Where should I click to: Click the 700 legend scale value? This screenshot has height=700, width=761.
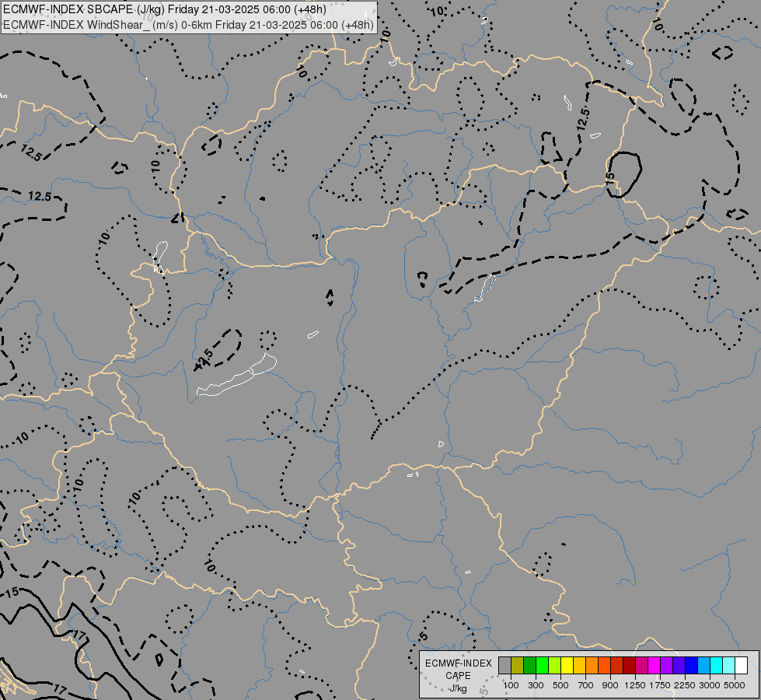point(586,685)
